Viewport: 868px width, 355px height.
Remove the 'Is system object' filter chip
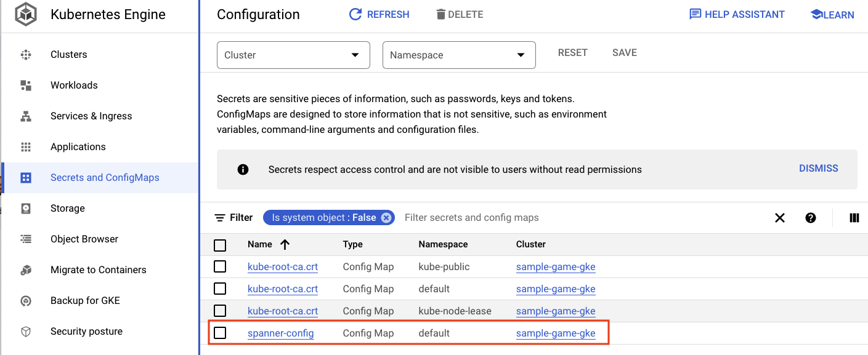click(386, 218)
